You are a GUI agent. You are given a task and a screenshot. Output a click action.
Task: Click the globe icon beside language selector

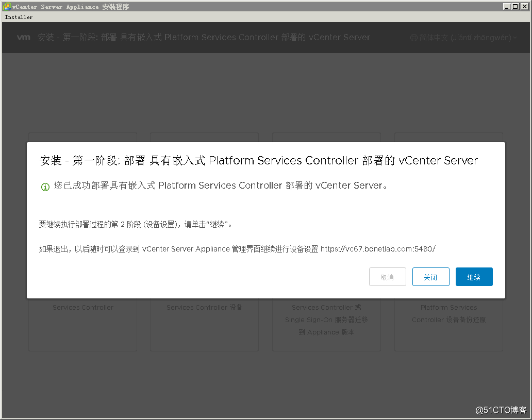pos(413,38)
